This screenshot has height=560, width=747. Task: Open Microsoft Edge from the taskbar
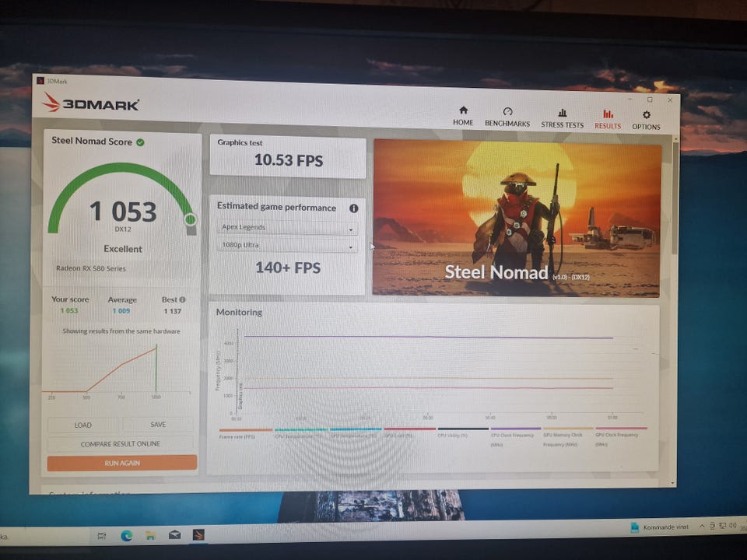coord(126,535)
